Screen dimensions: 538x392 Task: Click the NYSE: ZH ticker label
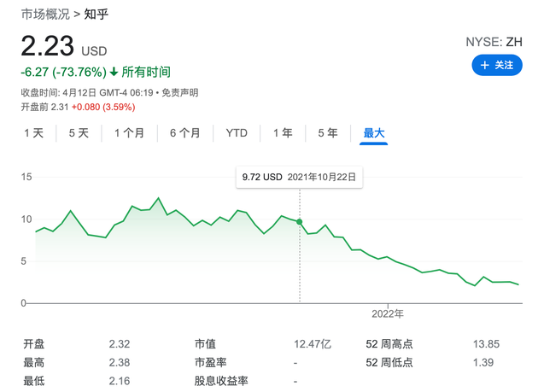494,42
